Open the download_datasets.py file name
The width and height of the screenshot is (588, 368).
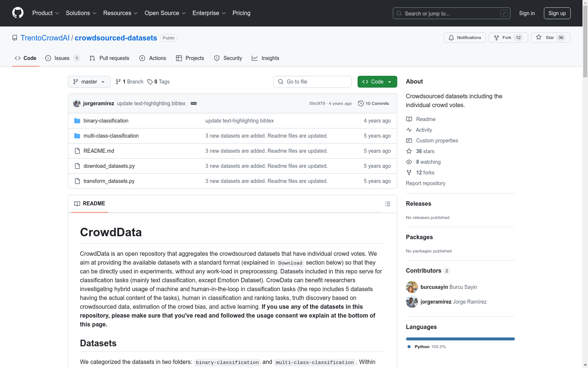(109, 166)
